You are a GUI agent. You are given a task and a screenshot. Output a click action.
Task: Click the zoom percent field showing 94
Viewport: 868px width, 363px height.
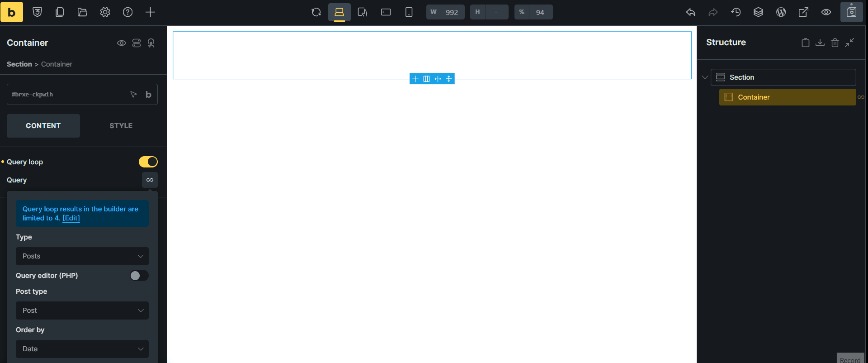click(540, 12)
